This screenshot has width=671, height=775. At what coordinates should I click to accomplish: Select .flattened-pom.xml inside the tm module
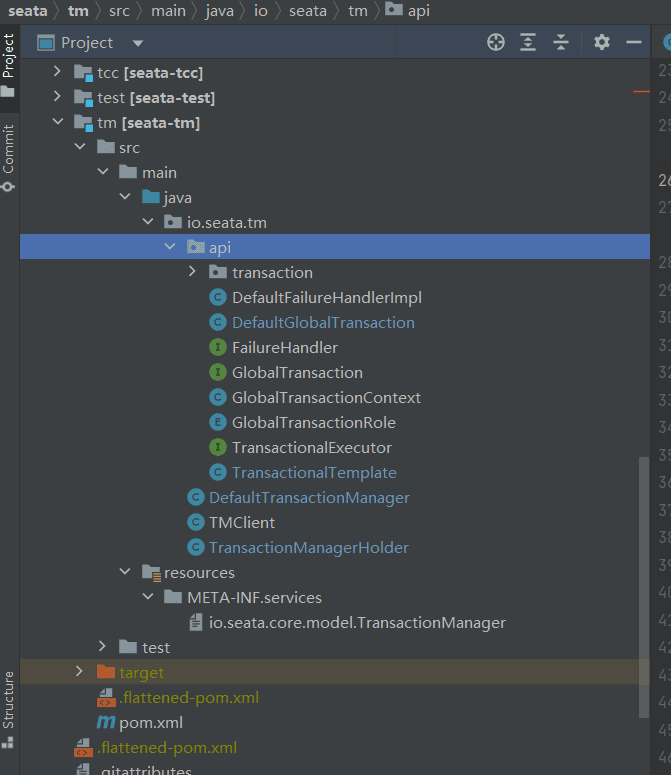(x=189, y=697)
